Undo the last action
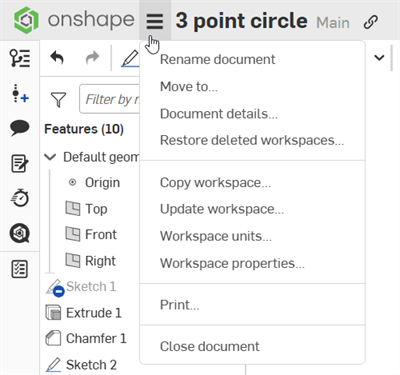The image size is (400, 375). 57,58
